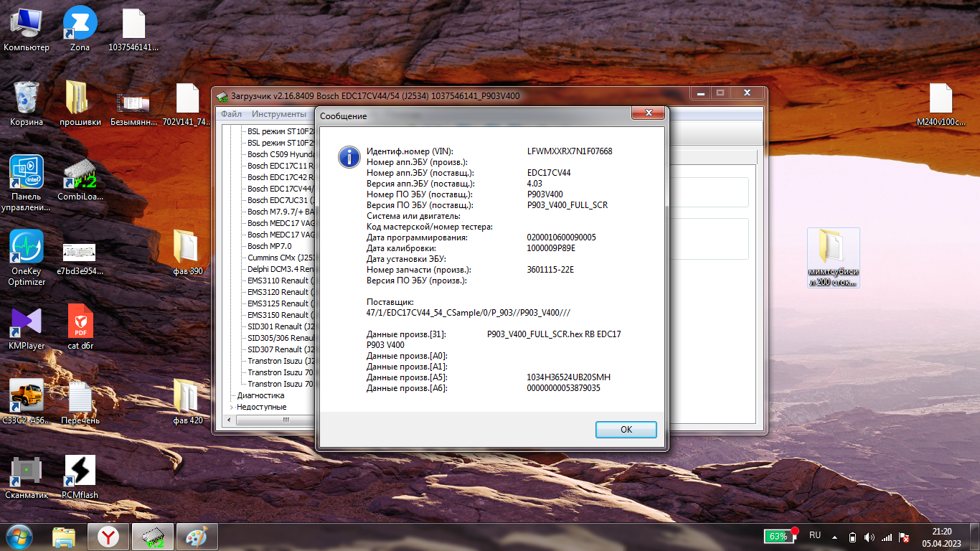Open the cat d6r PDF file
Viewport: 980px width, 551px height.
(80, 327)
